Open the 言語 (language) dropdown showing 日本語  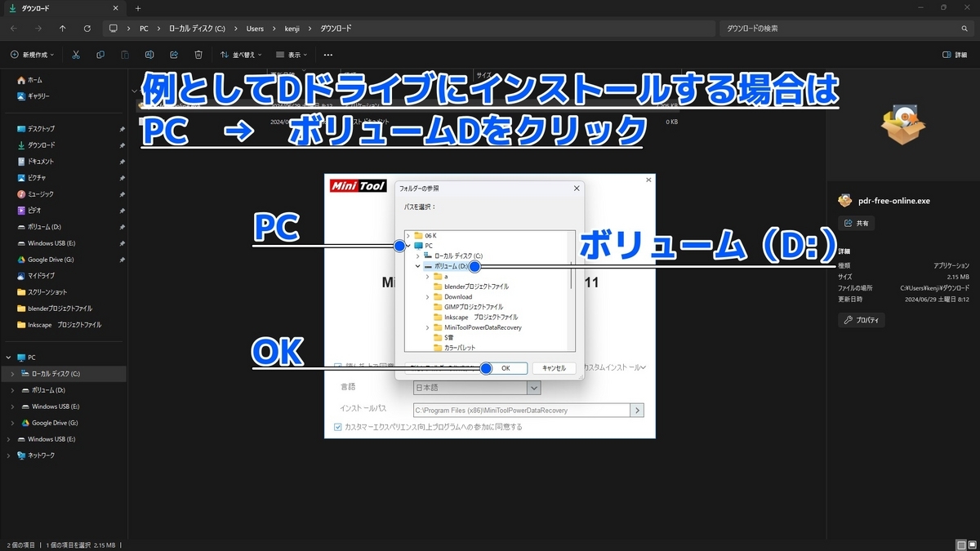coord(533,387)
